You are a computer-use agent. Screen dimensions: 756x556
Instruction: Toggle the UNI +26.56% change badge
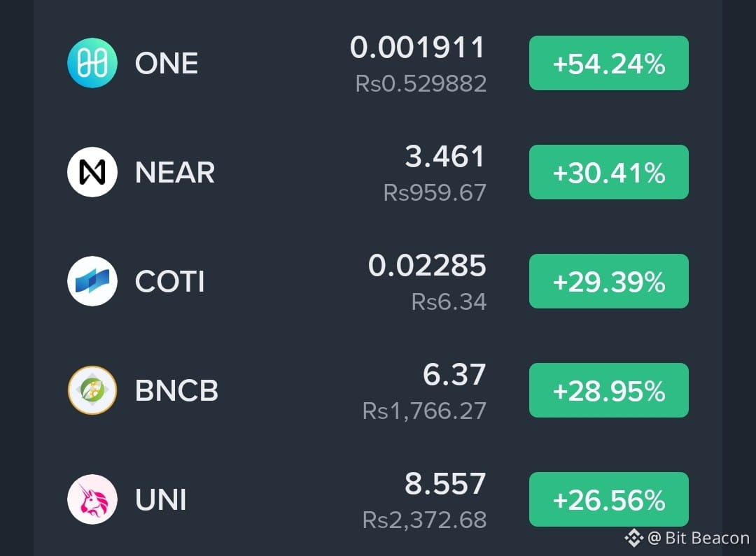608,499
